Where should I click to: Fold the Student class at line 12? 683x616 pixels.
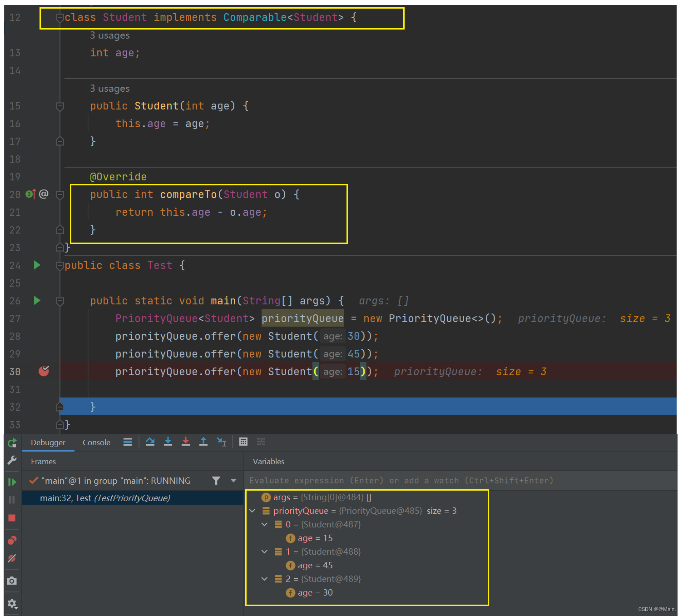[x=60, y=18]
